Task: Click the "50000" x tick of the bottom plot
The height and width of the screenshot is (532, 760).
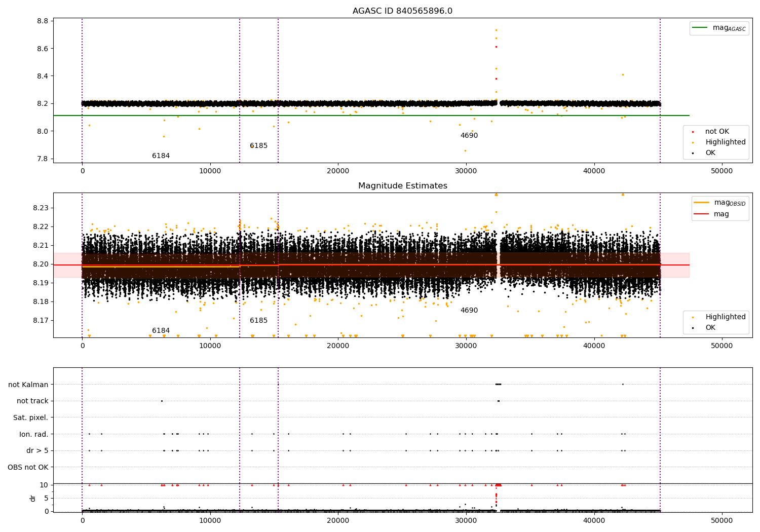Action: [721, 520]
